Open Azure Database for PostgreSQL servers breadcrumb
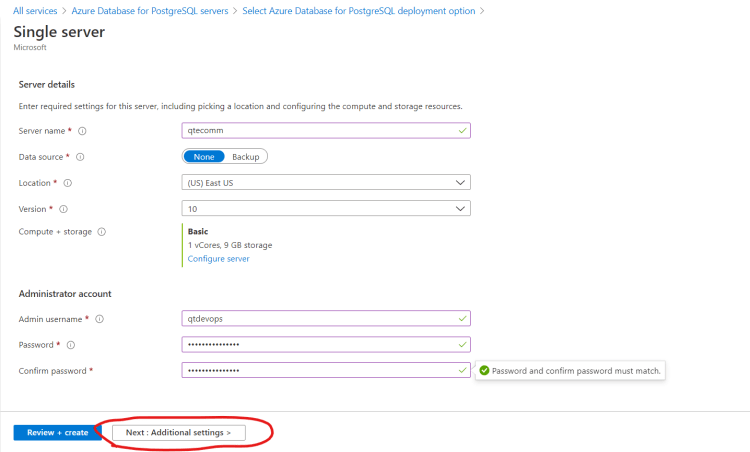750x452 pixels. click(x=150, y=11)
